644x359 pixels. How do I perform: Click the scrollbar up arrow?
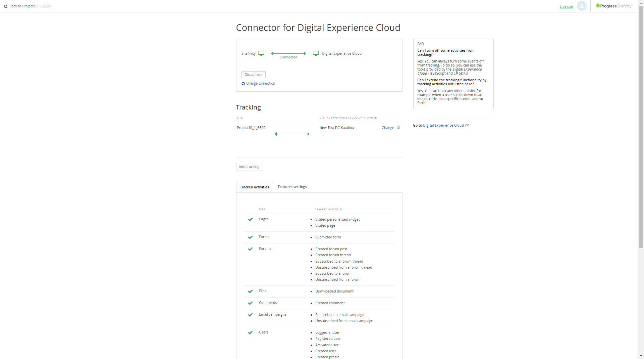pos(641,3)
